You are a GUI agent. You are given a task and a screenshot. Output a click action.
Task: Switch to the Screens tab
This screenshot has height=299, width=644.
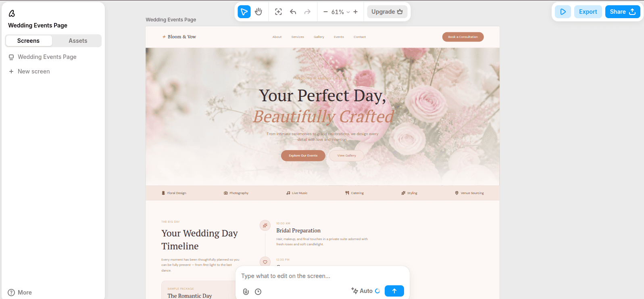point(29,41)
